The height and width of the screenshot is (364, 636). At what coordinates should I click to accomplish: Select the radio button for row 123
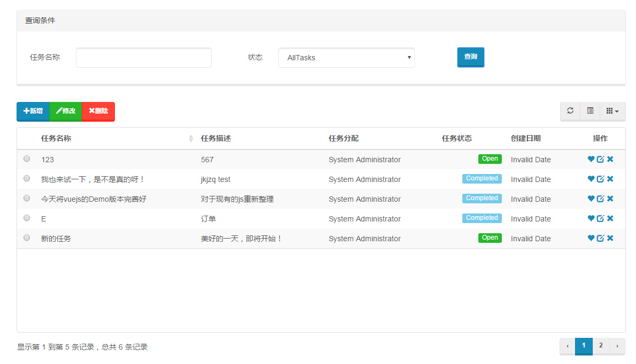(x=26, y=159)
